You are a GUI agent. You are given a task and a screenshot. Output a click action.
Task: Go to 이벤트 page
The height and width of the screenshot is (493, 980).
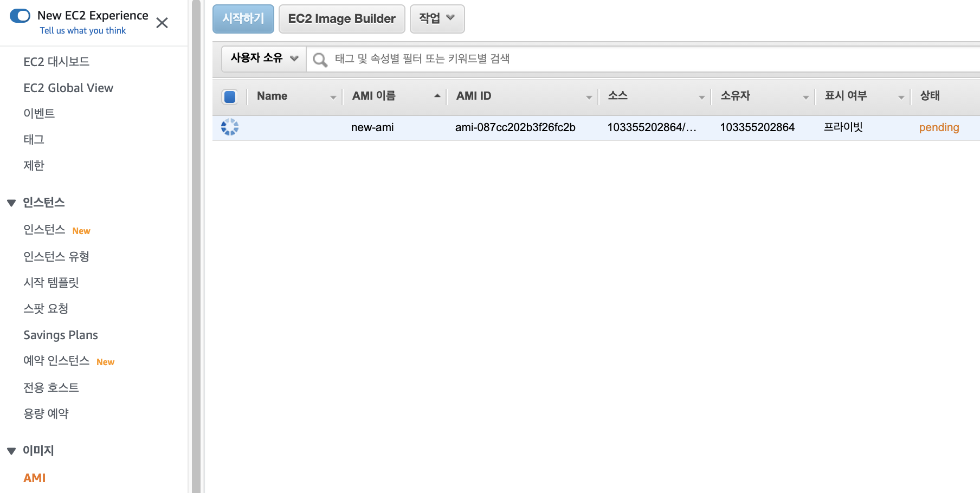(x=39, y=113)
